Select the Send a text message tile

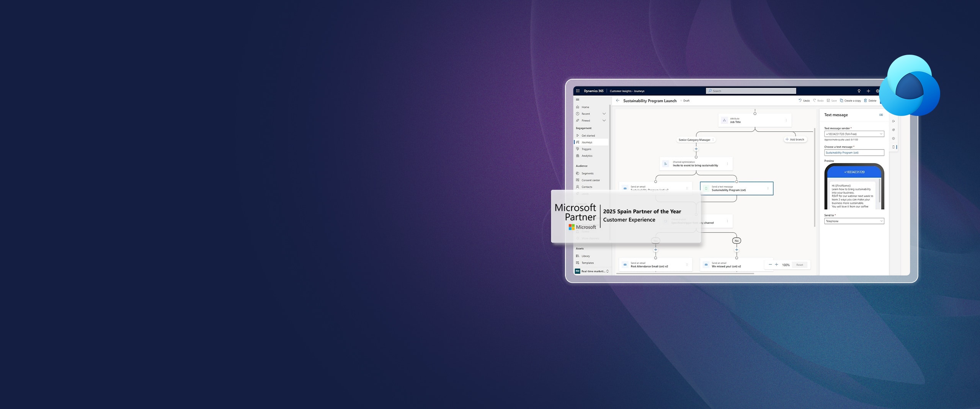[x=736, y=189]
